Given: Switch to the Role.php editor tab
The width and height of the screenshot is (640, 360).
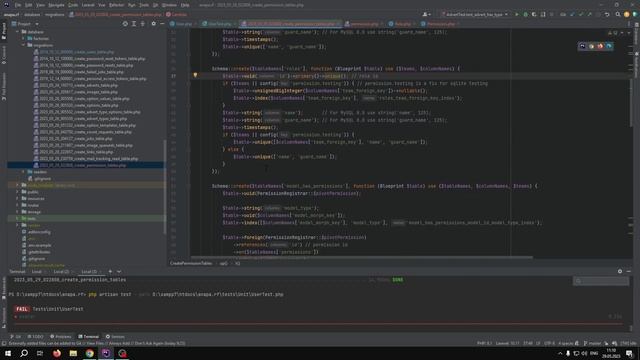Looking at the screenshot, I should (x=401, y=24).
